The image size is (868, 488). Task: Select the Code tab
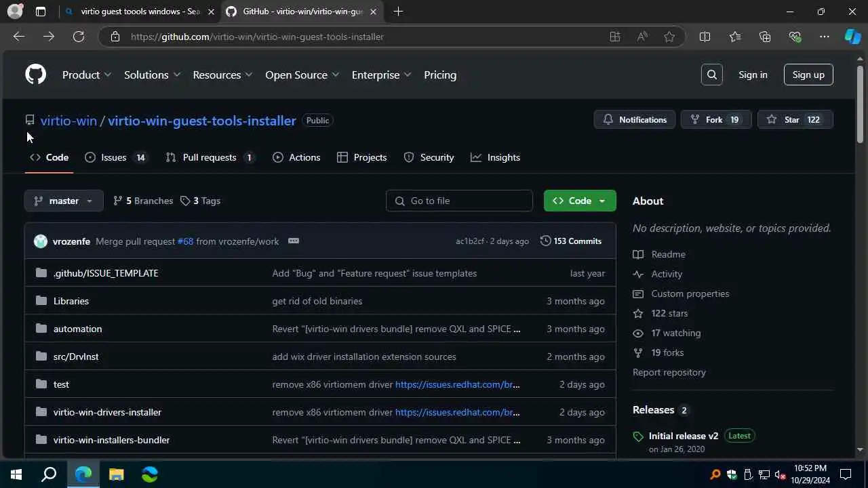point(49,157)
